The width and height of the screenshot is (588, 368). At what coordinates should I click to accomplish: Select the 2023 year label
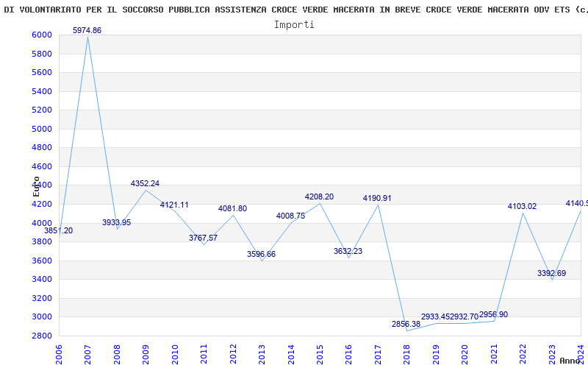[x=552, y=355]
